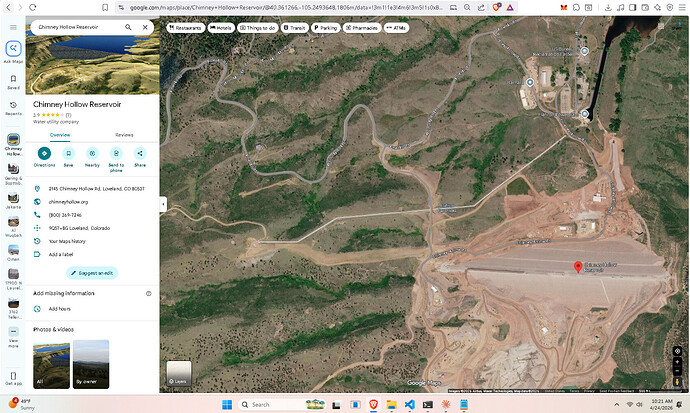This screenshot has height=413, width=690.
Task: Click Suggest an edit button
Action: tap(92, 273)
